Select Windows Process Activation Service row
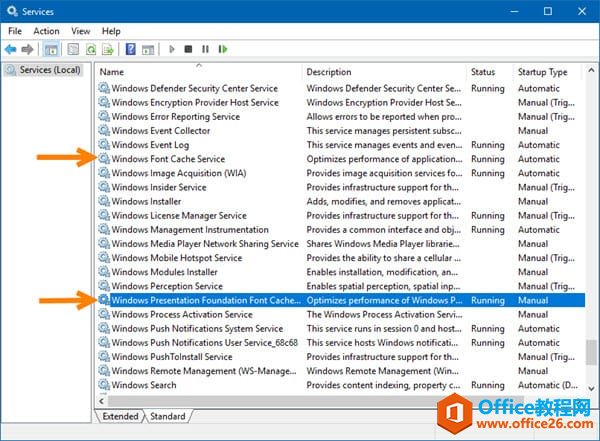The image size is (600, 441). pyautogui.click(x=341, y=314)
